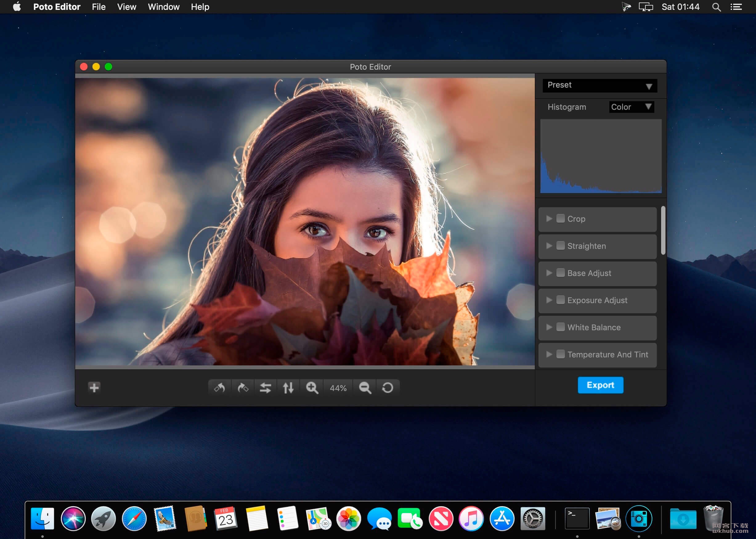Open Music (iTunes) from Dock
The height and width of the screenshot is (539, 756).
click(x=471, y=518)
